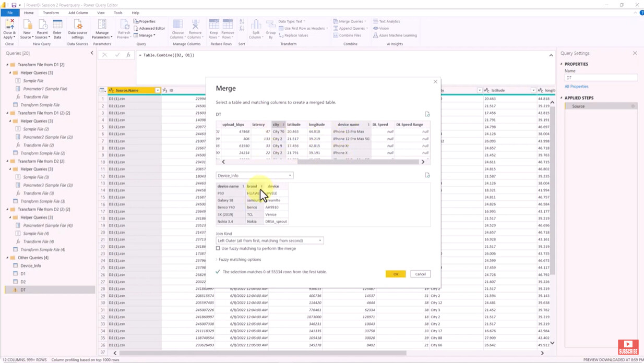Click the Choose Columns ribbon icon
The image size is (644, 363).
(x=178, y=25)
